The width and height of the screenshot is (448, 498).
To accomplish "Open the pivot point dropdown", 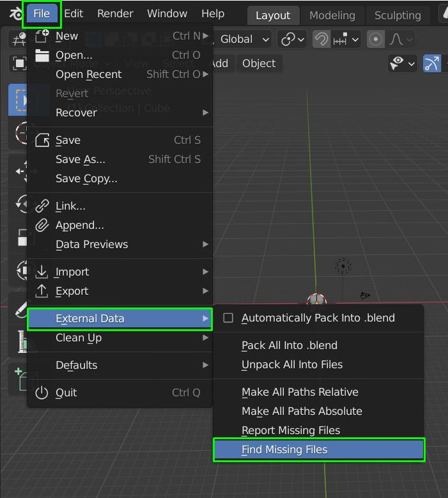I will 293,39.
